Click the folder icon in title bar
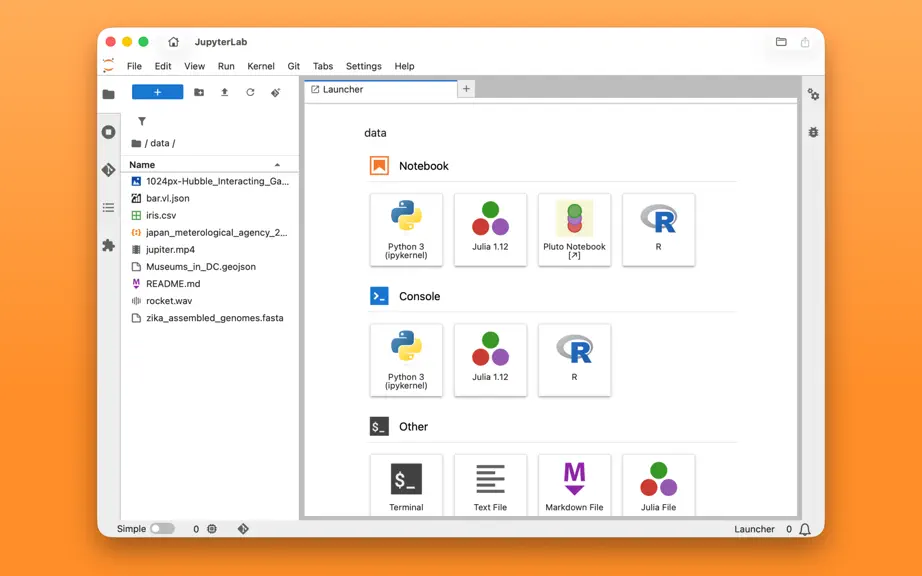The image size is (922, 576). click(x=781, y=42)
